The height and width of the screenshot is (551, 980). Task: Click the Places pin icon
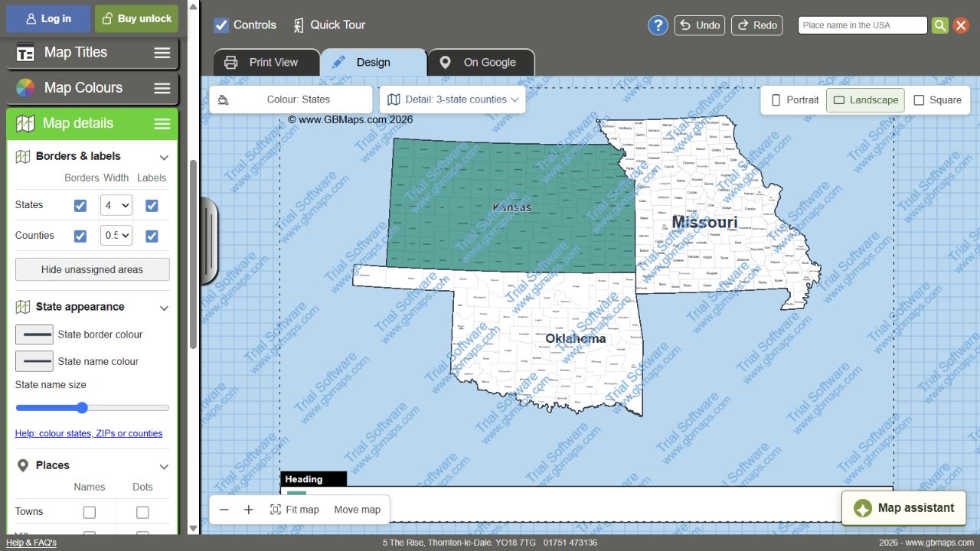pos(23,465)
